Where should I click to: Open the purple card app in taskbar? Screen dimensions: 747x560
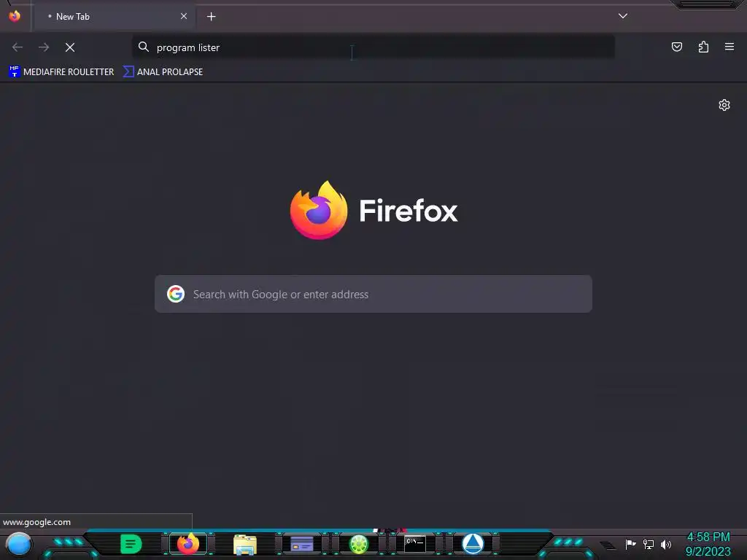point(302,544)
